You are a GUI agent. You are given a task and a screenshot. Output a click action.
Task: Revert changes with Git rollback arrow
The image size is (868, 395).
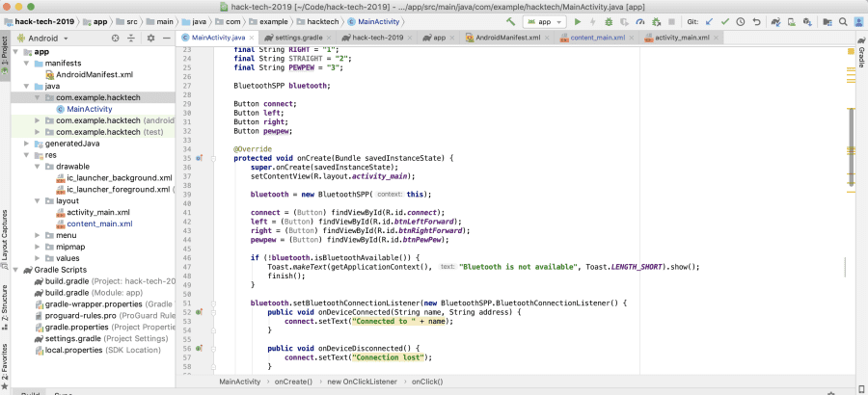tap(756, 22)
